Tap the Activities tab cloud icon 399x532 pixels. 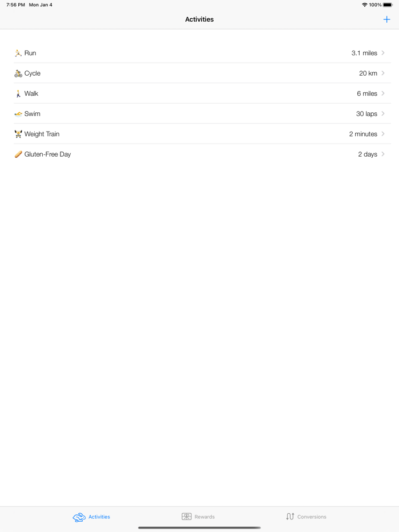point(79,517)
